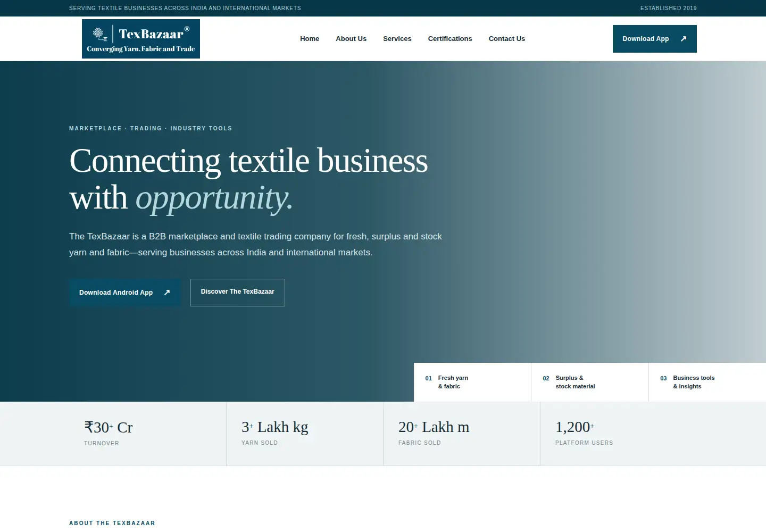Image resolution: width=766 pixels, height=532 pixels.
Task: Click the B2B marketplace description paragraph
Action: coord(255,244)
